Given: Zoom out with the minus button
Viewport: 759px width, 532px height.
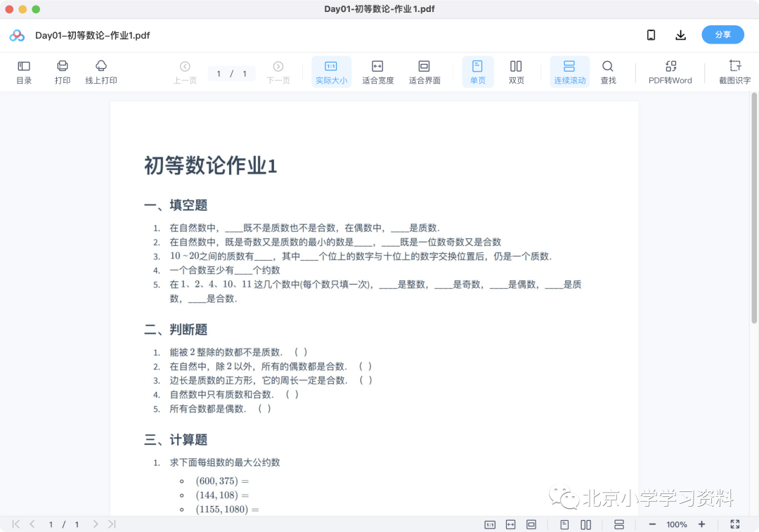Looking at the screenshot, I should pos(652,524).
